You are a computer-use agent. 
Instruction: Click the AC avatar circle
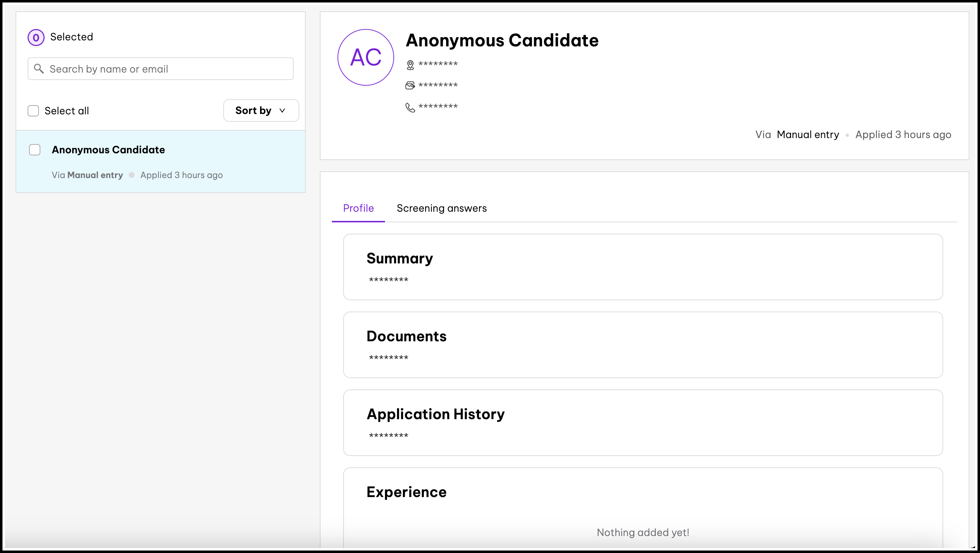pyautogui.click(x=365, y=57)
